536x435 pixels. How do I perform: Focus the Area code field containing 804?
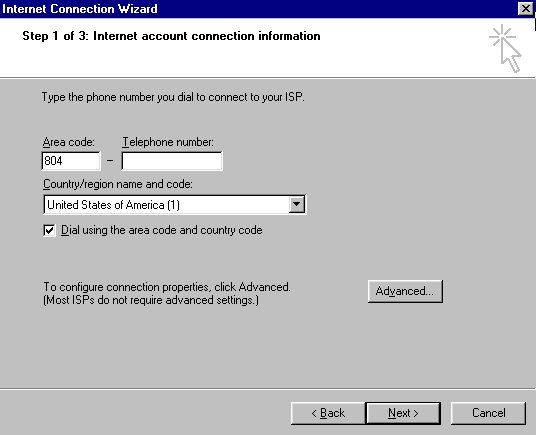(71, 161)
